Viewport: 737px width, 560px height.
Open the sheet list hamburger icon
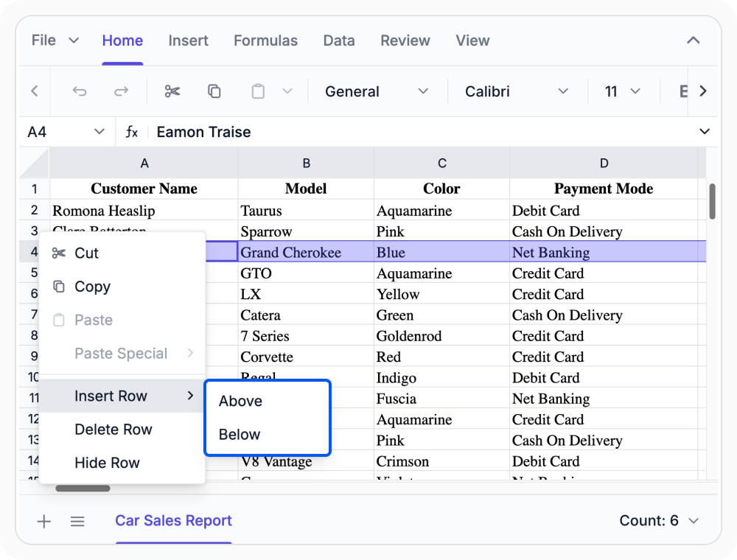77,521
